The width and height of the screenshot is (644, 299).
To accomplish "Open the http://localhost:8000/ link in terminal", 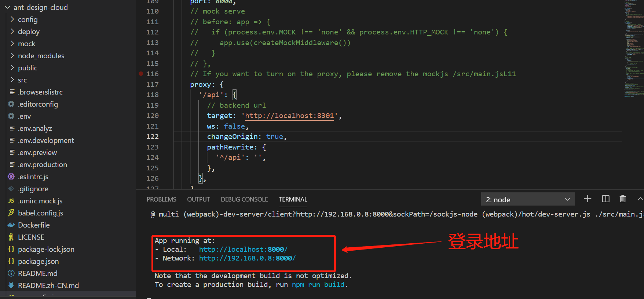I will pos(243,250).
